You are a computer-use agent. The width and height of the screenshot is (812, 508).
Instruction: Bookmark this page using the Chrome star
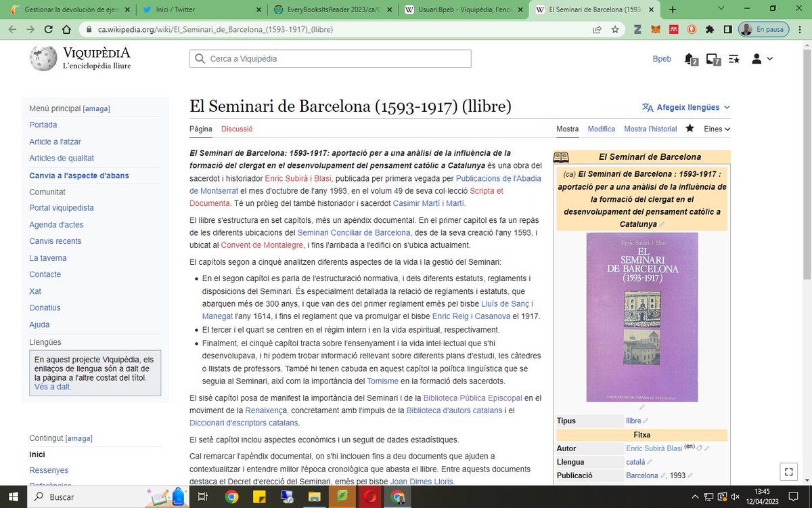pyautogui.click(x=615, y=30)
